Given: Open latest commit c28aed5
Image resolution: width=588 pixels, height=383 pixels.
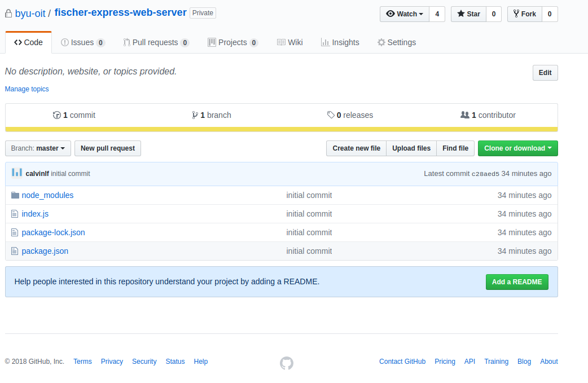Looking at the screenshot, I should point(485,174).
